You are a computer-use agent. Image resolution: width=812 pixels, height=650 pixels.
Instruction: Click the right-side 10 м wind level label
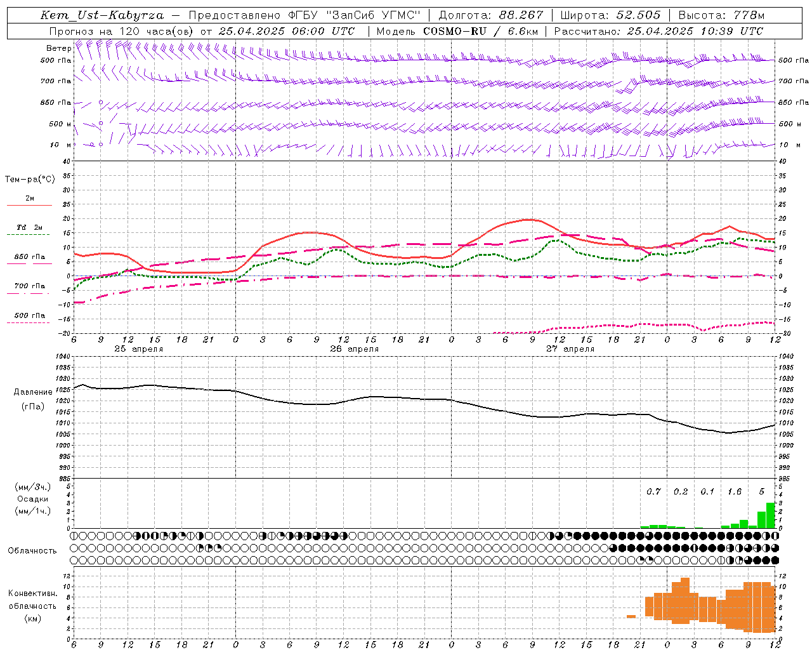(x=790, y=145)
